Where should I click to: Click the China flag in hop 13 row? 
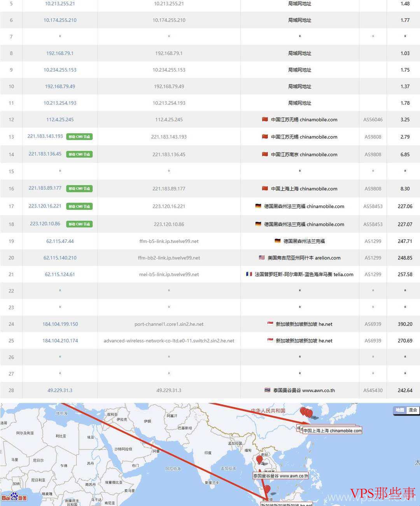coord(265,136)
